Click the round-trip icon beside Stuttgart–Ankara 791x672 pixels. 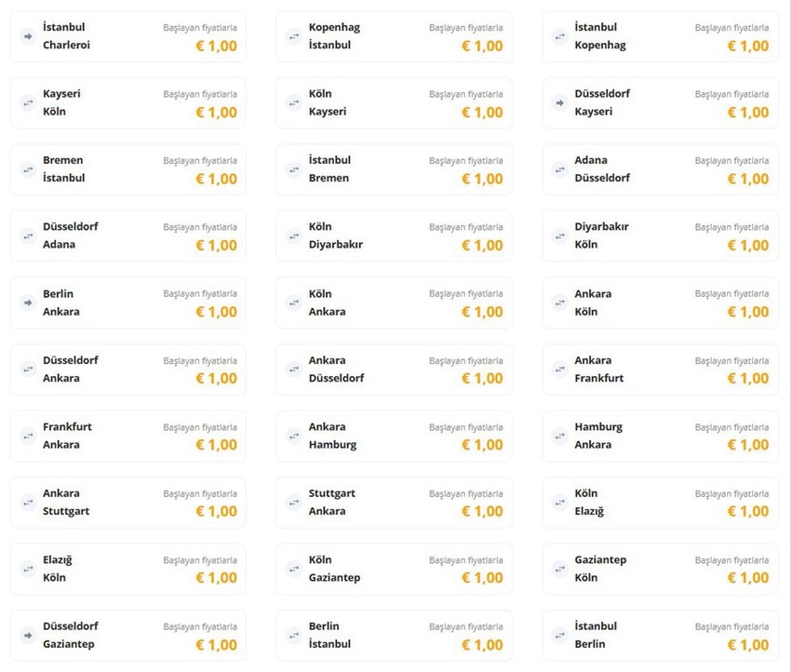coord(293,503)
